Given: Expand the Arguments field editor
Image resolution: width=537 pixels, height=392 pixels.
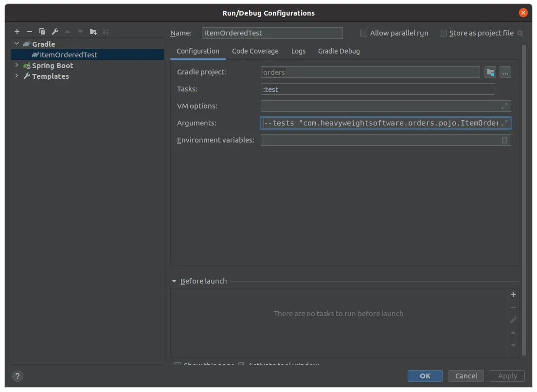Looking at the screenshot, I should coord(504,123).
